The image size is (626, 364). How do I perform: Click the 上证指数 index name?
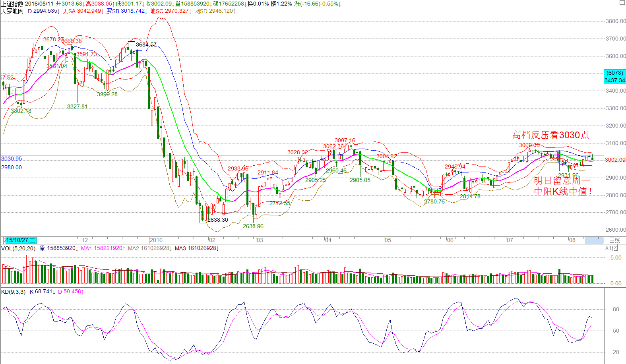pos(12,4)
